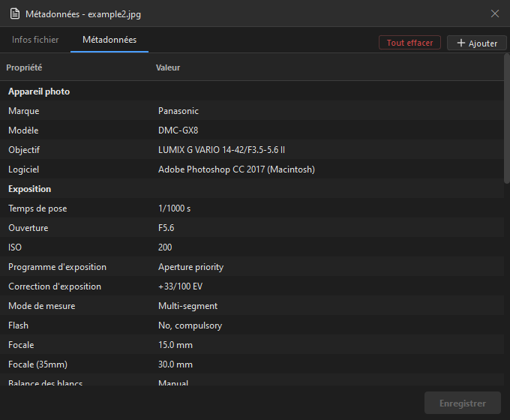Select the Flash property label

point(18,325)
